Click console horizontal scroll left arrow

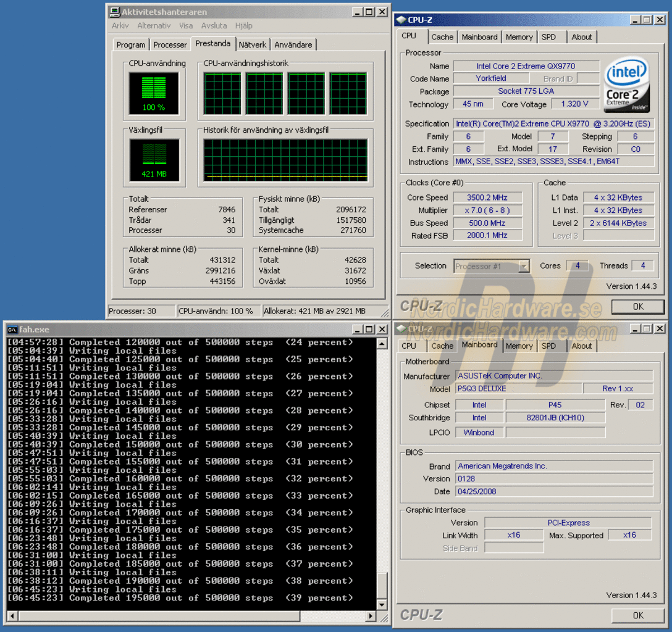(x=12, y=616)
